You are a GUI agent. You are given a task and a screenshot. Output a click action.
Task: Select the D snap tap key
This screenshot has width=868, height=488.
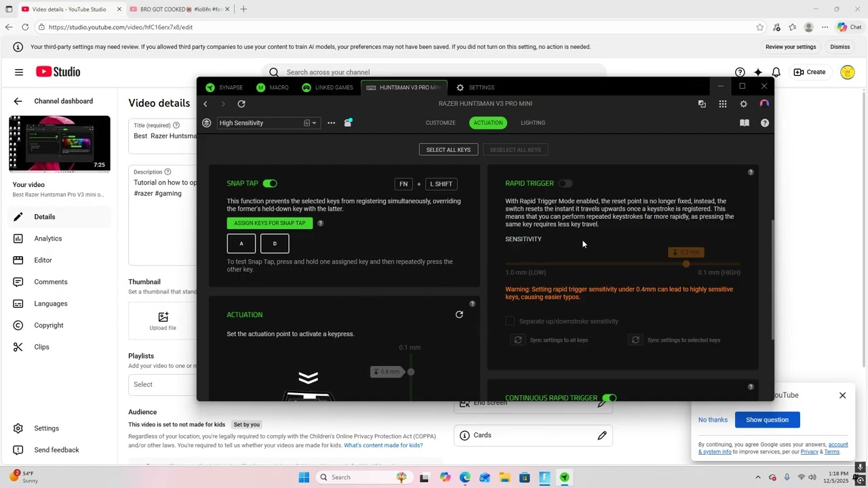coord(275,243)
